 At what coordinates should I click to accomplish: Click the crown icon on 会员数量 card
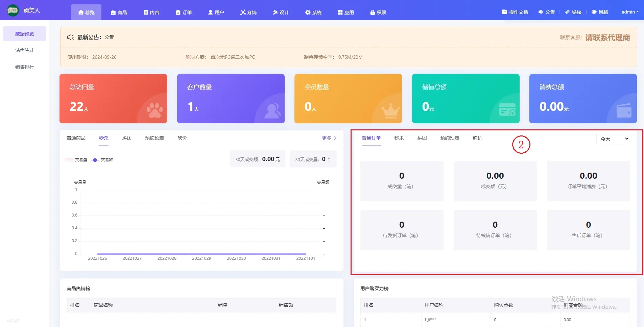(x=390, y=110)
